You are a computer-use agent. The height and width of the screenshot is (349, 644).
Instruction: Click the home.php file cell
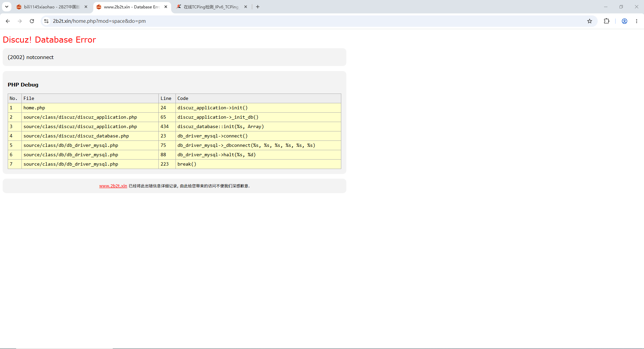click(90, 108)
